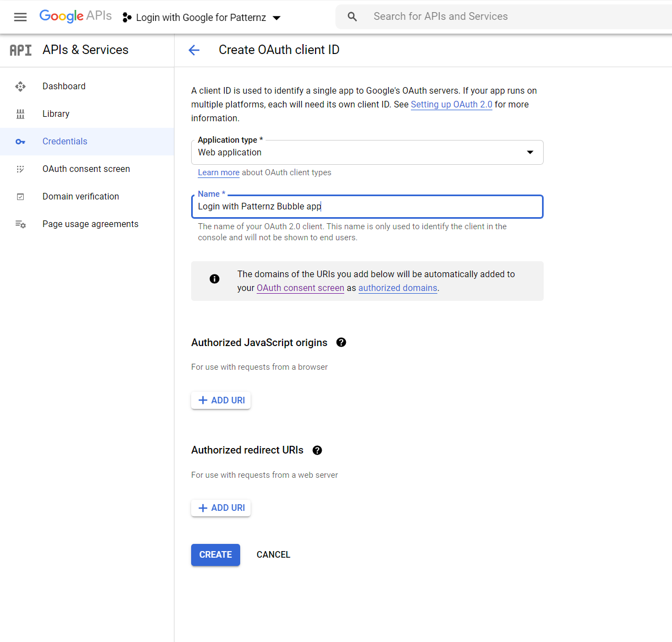Select Domain verification in sidebar
The width and height of the screenshot is (672, 642).
pos(80,197)
